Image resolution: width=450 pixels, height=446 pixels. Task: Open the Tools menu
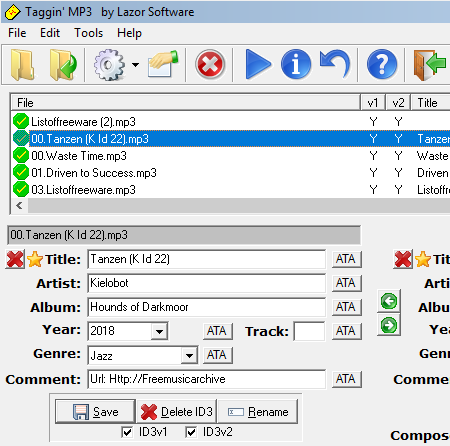coord(89,33)
